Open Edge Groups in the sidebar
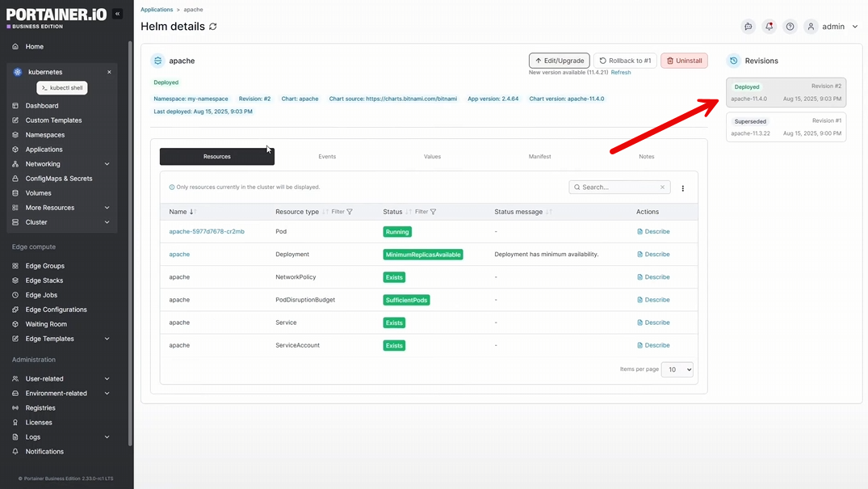Screen dimensions: 868x489 (x=45, y=266)
